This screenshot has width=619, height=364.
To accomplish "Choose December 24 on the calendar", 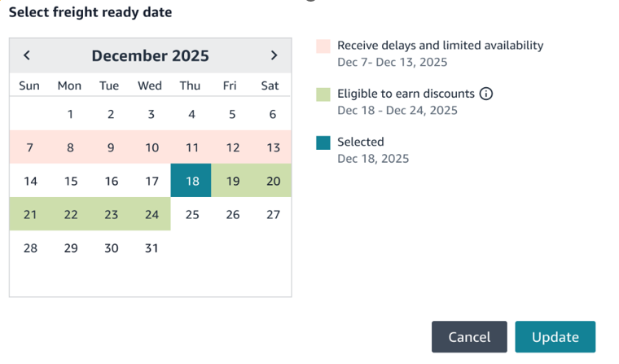I will point(151,214).
